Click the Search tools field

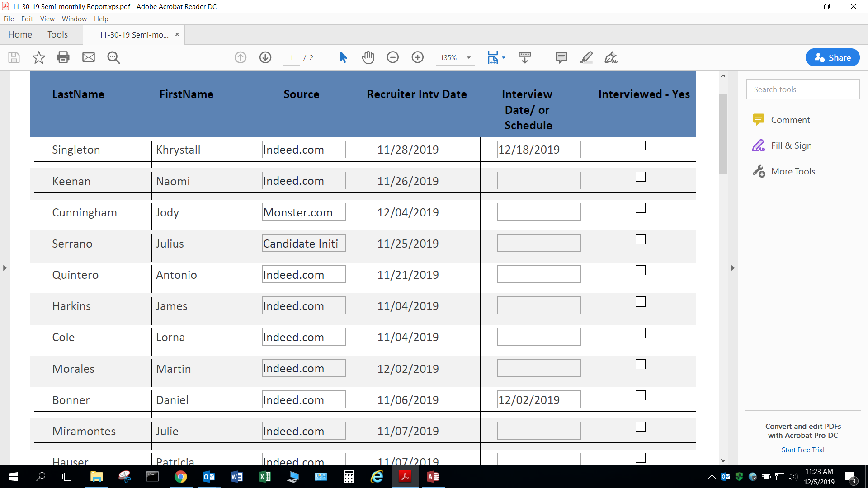803,89
